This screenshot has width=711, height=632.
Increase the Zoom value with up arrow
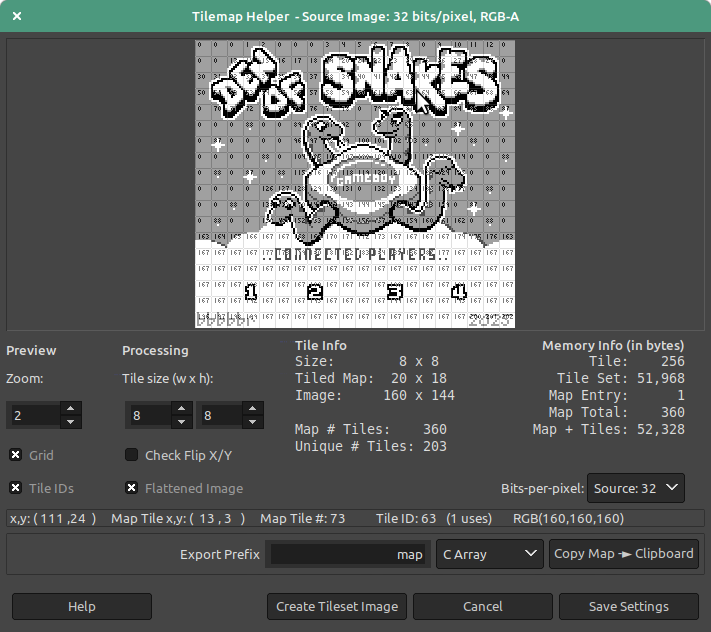[x=70, y=408]
